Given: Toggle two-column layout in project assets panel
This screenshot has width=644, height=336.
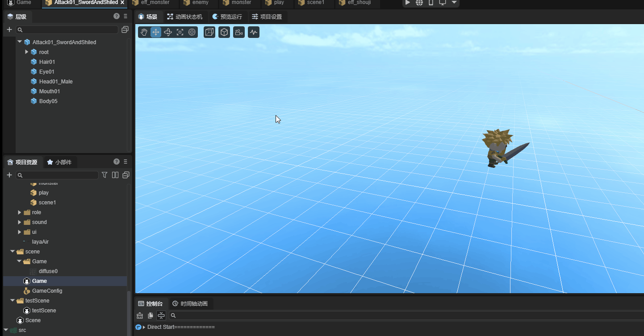Looking at the screenshot, I should coord(115,175).
